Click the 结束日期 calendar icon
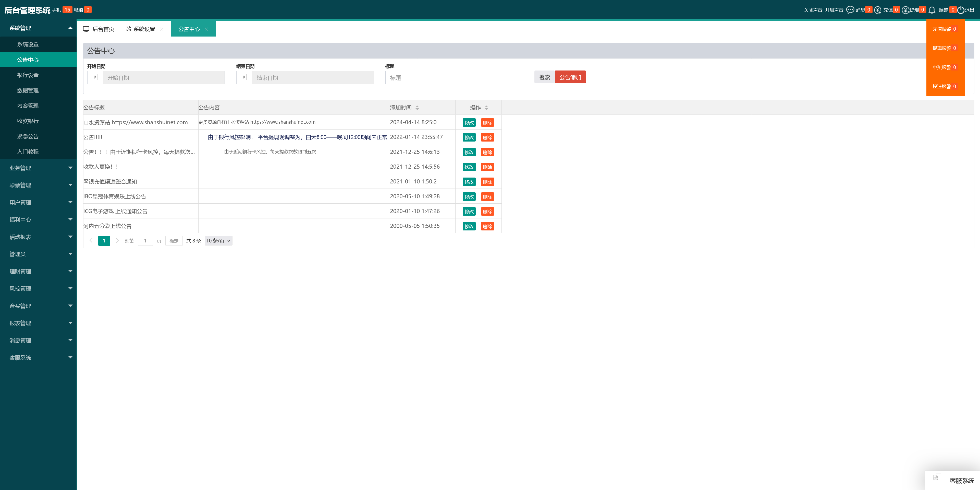This screenshot has height=490, width=980. click(x=244, y=77)
